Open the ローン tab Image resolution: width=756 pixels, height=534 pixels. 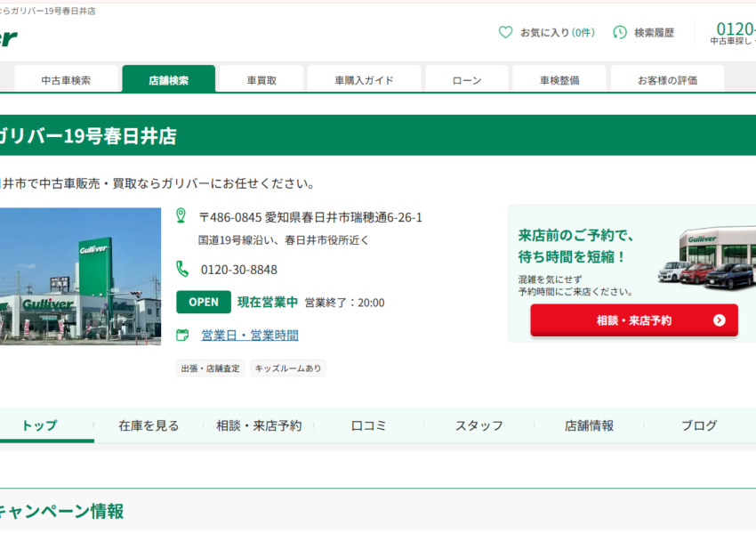click(x=467, y=79)
